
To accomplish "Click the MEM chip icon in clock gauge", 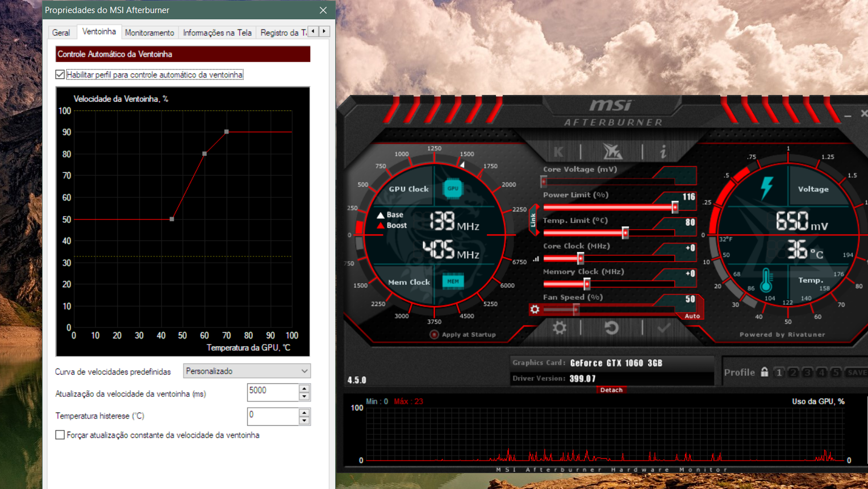I will pos(453,281).
